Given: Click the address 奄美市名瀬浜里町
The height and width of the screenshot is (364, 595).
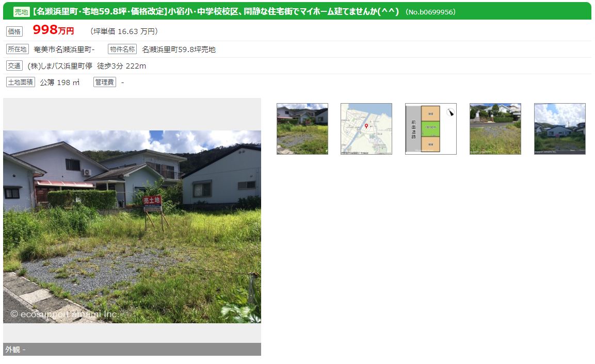Looking at the screenshot, I should coord(64,49).
